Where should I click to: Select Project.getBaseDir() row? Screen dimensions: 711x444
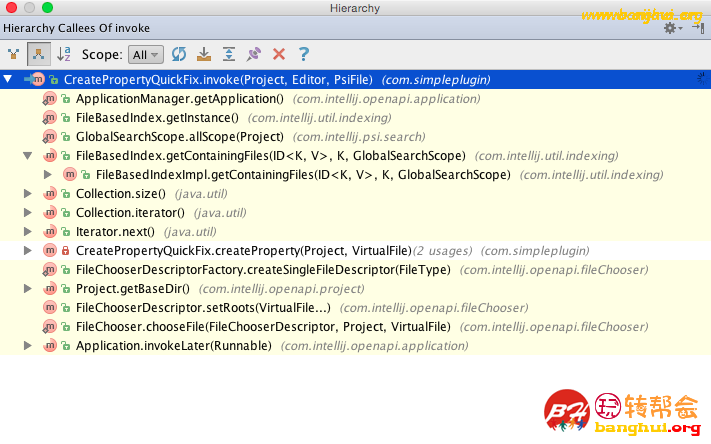356,289
